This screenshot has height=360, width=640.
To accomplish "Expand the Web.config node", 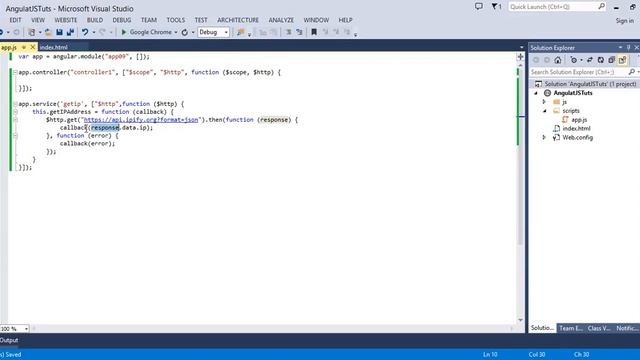I will (544, 138).
